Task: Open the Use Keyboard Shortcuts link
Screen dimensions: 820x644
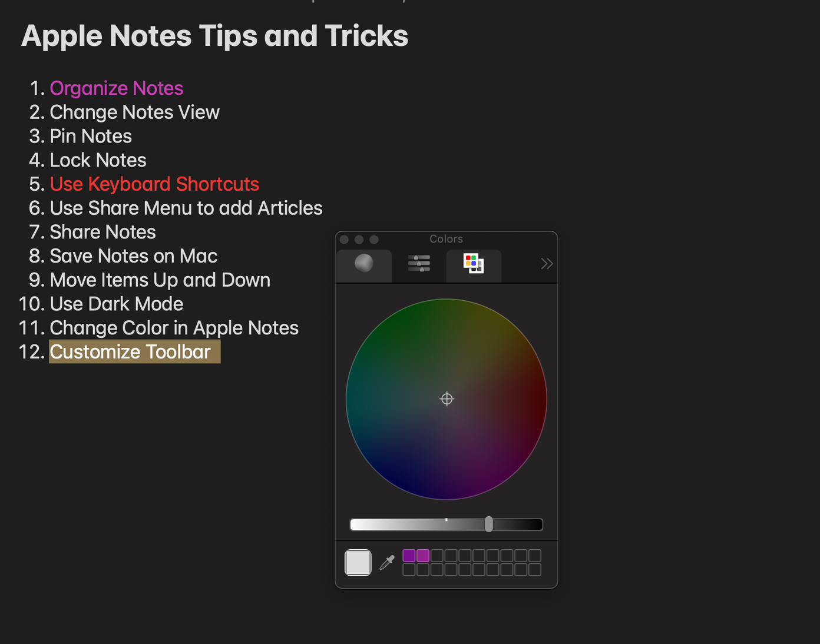Action: [x=155, y=184]
